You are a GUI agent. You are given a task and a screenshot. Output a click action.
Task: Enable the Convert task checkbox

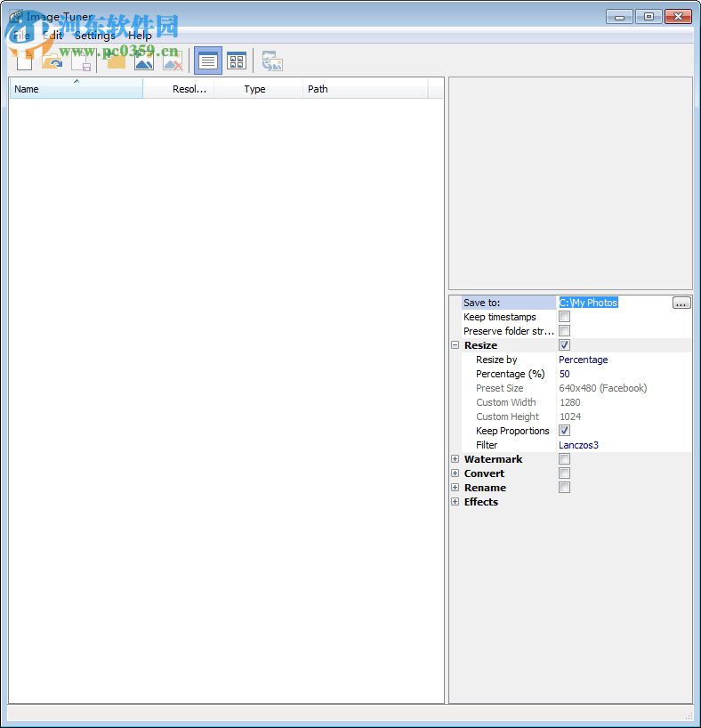[x=565, y=473]
